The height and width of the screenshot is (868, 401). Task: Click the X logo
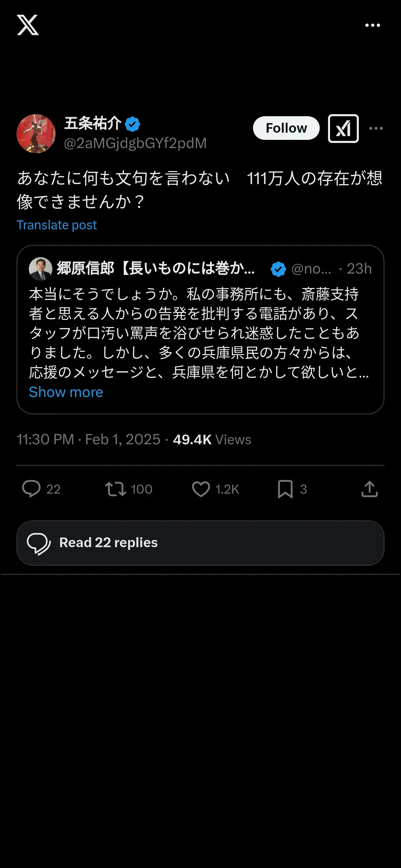[28, 25]
